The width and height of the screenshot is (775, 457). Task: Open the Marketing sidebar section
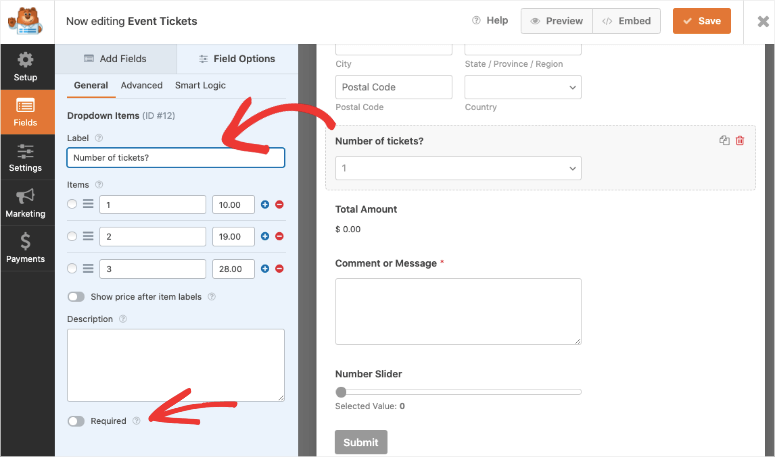point(25,203)
